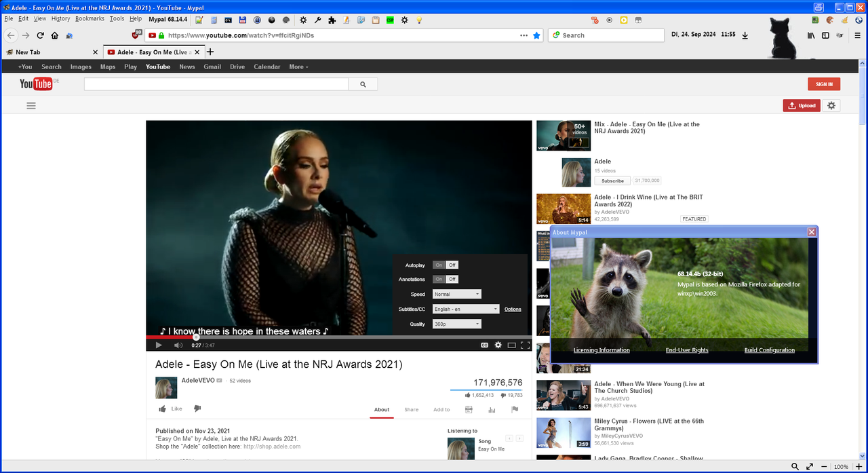Click the painter's palette toolbar icon

point(830,20)
